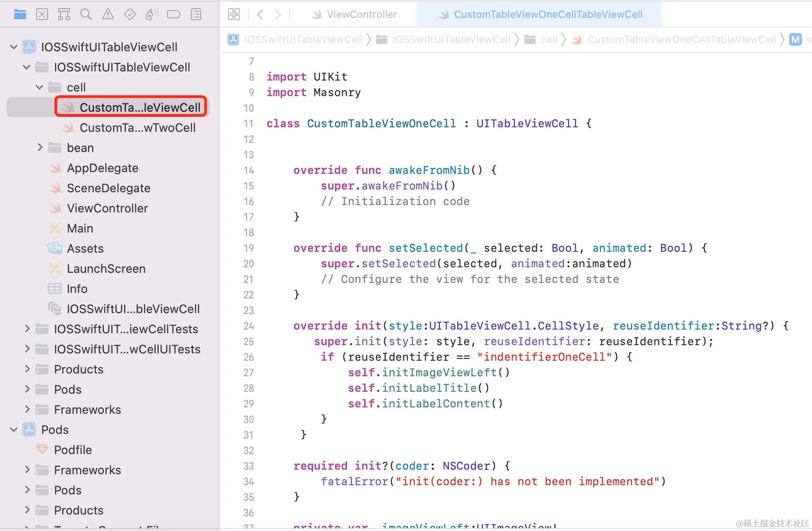Click the Pods project blueprint icon
Viewport: 812px width, 531px height.
point(29,430)
